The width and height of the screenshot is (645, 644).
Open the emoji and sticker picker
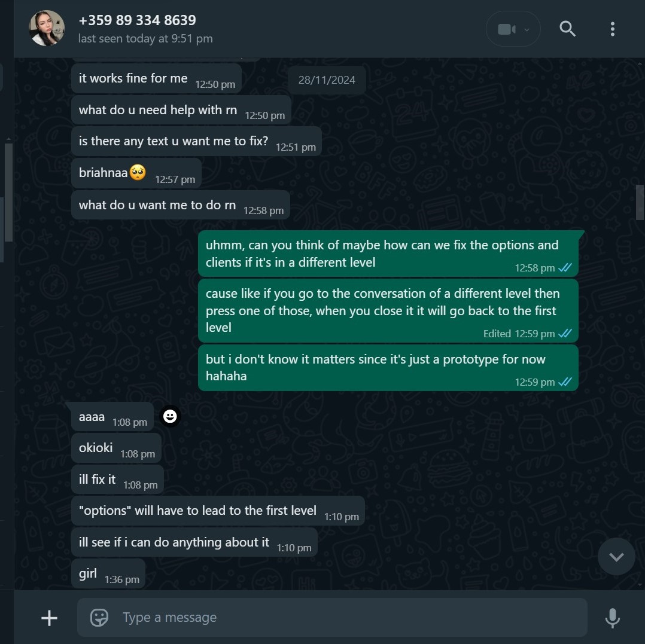tap(99, 618)
